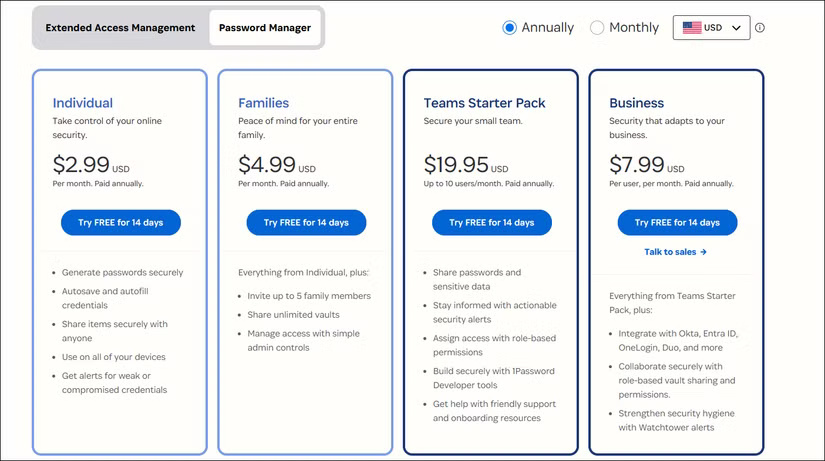Select Annually billing option

[x=510, y=28]
